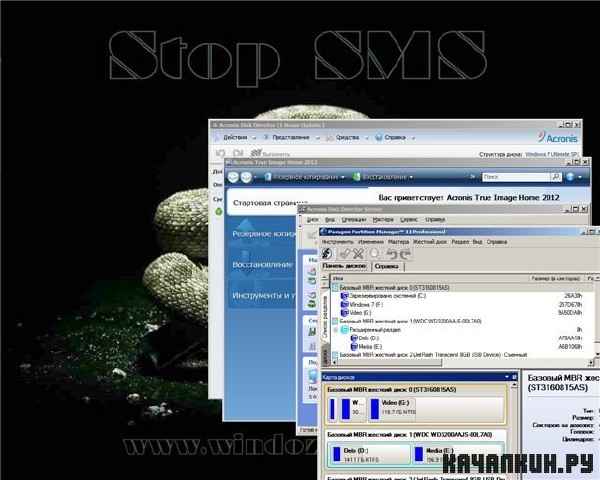This screenshot has width=600, height=480.
Task: Open Резервное копирование in True Image sidebar
Action: (x=264, y=233)
